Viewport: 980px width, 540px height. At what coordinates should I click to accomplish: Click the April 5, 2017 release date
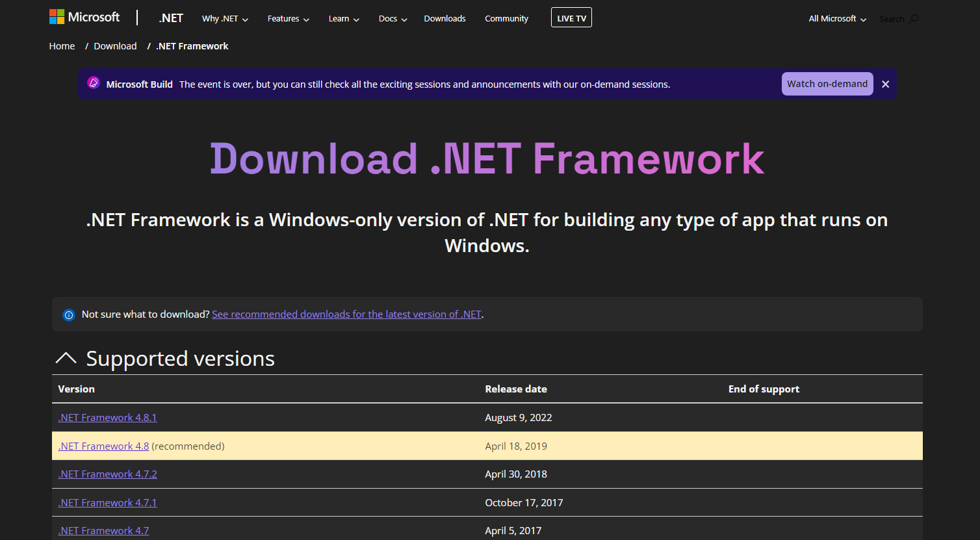[513, 531]
